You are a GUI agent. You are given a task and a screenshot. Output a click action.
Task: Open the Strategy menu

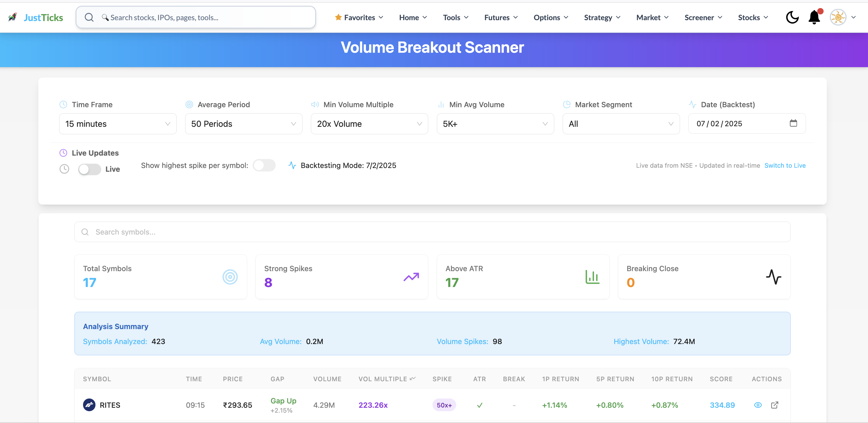(602, 17)
